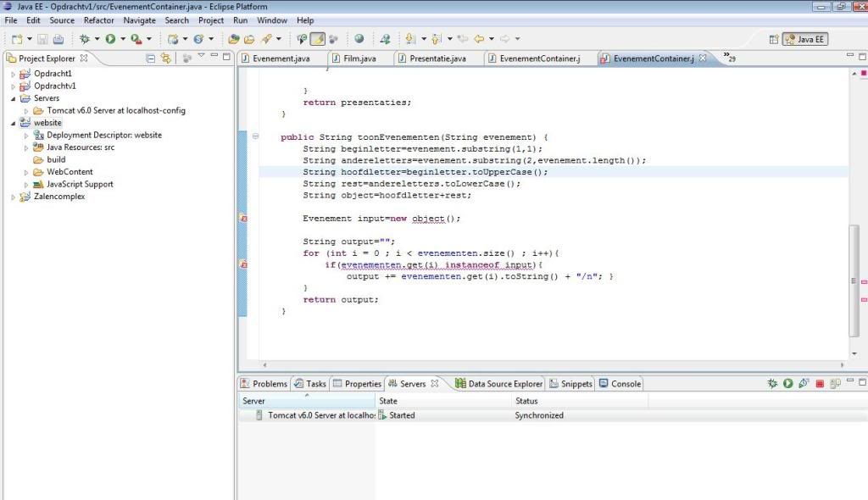Open the hidden editors overflow list showing 29
The height and width of the screenshot is (500, 868).
(x=728, y=58)
